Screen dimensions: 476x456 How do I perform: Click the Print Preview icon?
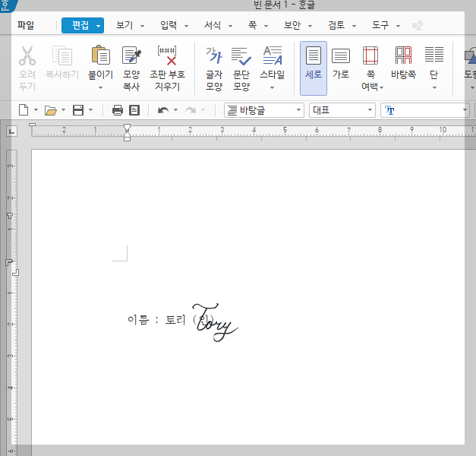[134, 110]
